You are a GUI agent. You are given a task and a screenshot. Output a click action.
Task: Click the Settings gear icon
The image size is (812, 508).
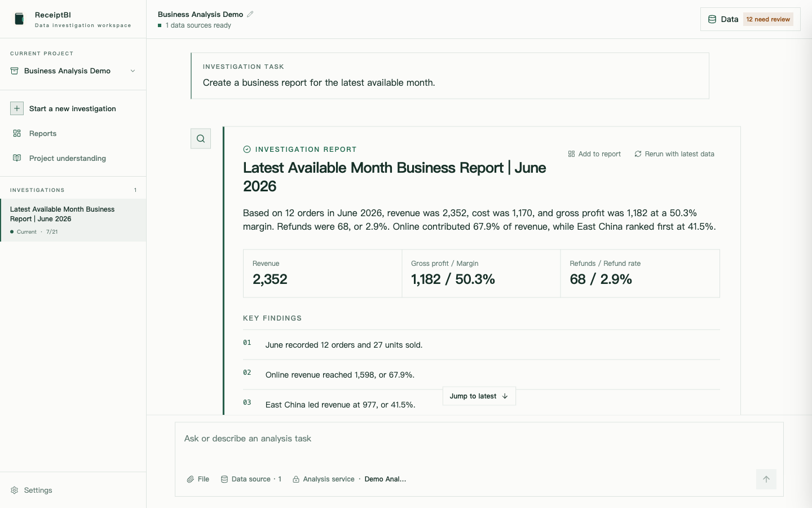(15, 490)
